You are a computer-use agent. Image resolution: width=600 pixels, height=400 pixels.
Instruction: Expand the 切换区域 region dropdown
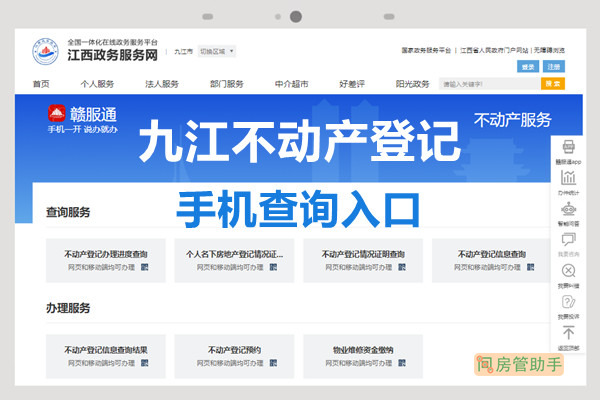click(x=217, y=51)
